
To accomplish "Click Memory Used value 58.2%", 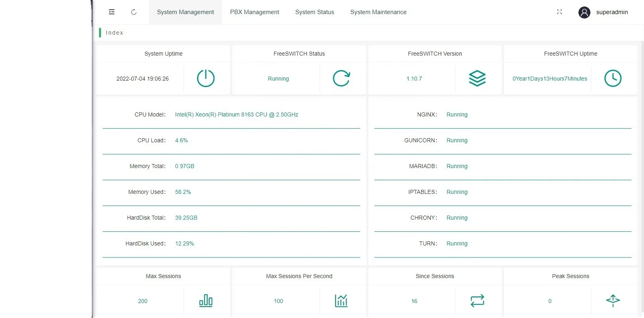I will click(x=183, y=192).
